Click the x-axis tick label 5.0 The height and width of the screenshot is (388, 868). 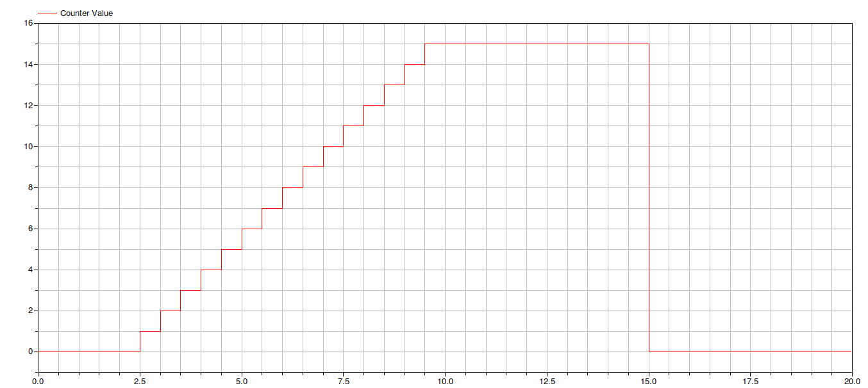[242, 381]
